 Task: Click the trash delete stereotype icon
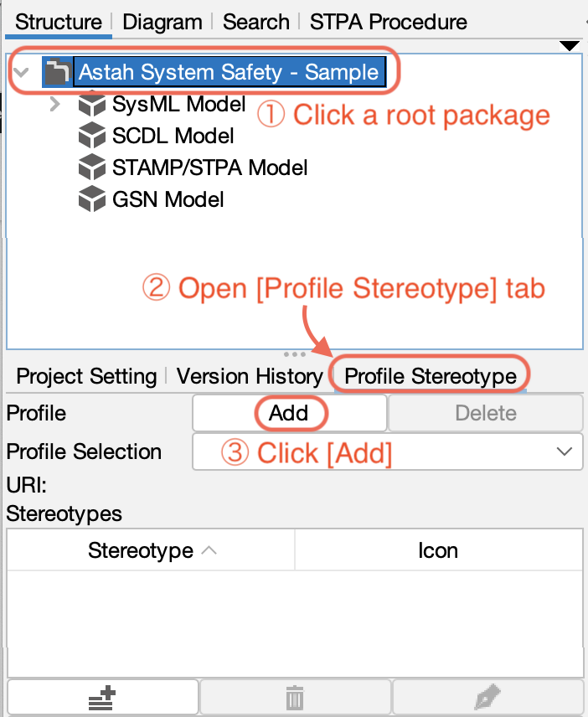(x=295, y=698)
